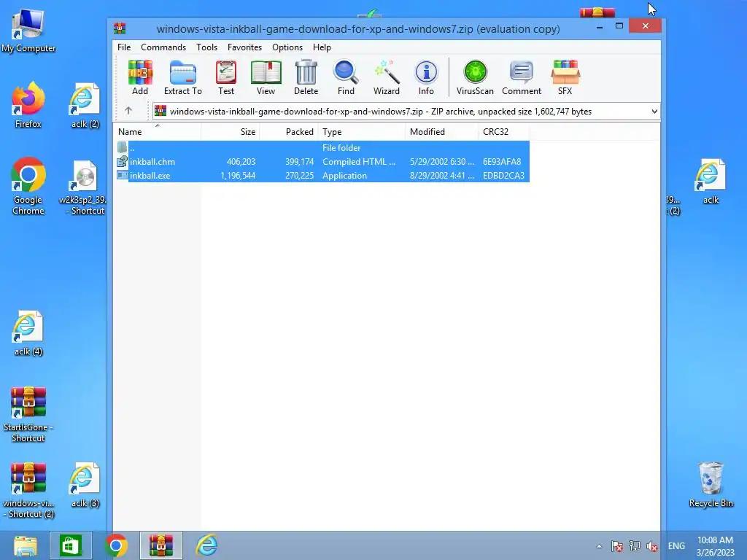Viewport: 747px width, 560px height.
Task: Create SFX archive with the SFX icon
Action: tap(565, 77)
